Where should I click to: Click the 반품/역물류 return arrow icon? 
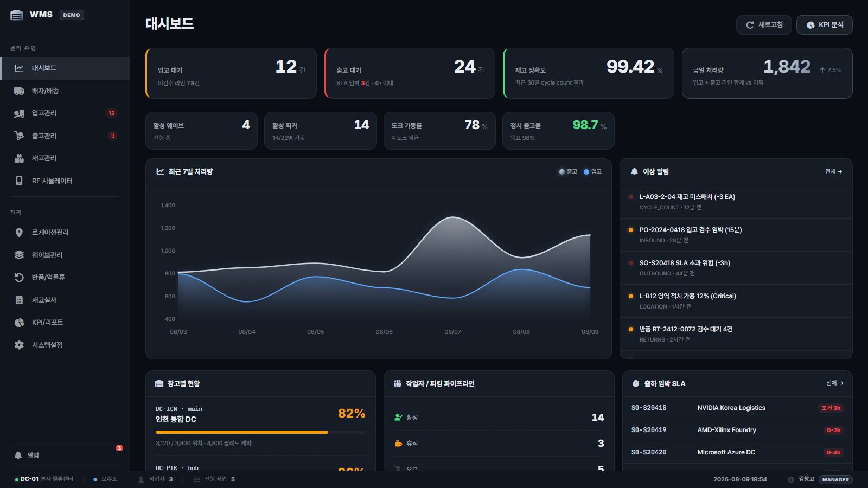click(19, 277)
